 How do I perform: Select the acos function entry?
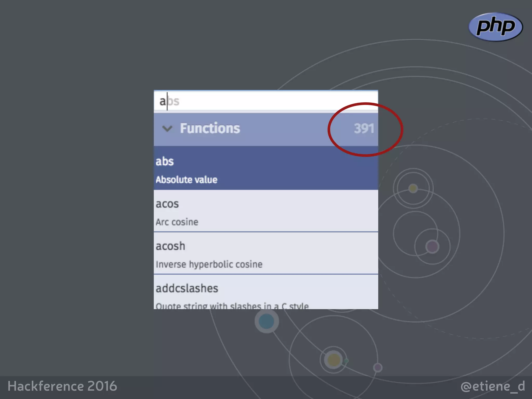pos(167,204)
